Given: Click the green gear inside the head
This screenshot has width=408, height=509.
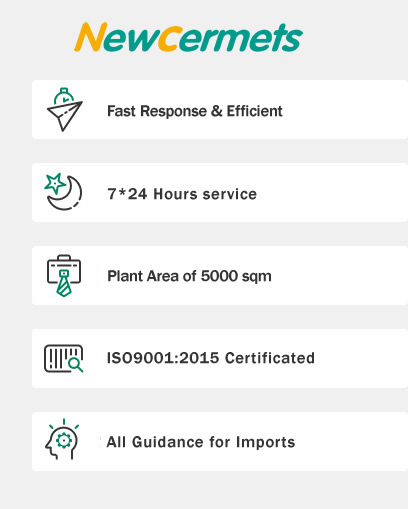Looking at the screenshot, I should pyautogui.click(x=63, y=441).
